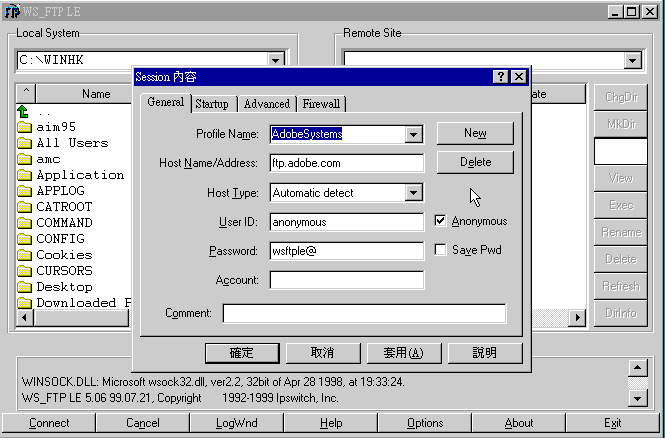Select the APPLOG folder icon
Image resolution: width=665 pixels, height=438 pixels.
24,191
